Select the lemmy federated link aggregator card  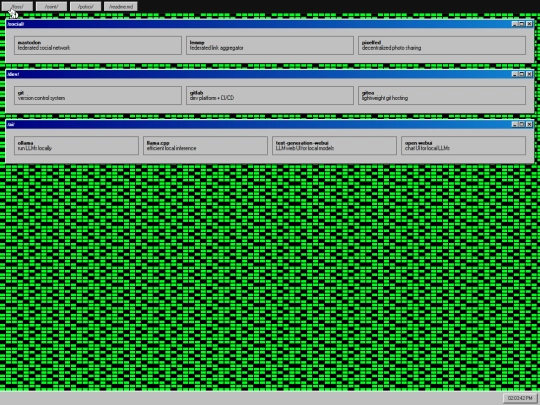[x=270, y=45]
